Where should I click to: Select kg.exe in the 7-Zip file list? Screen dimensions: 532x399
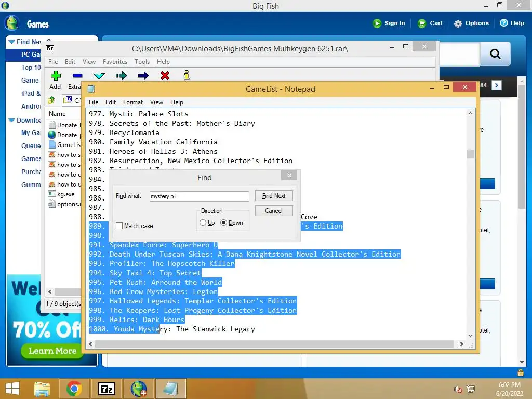tap(65, 194)
